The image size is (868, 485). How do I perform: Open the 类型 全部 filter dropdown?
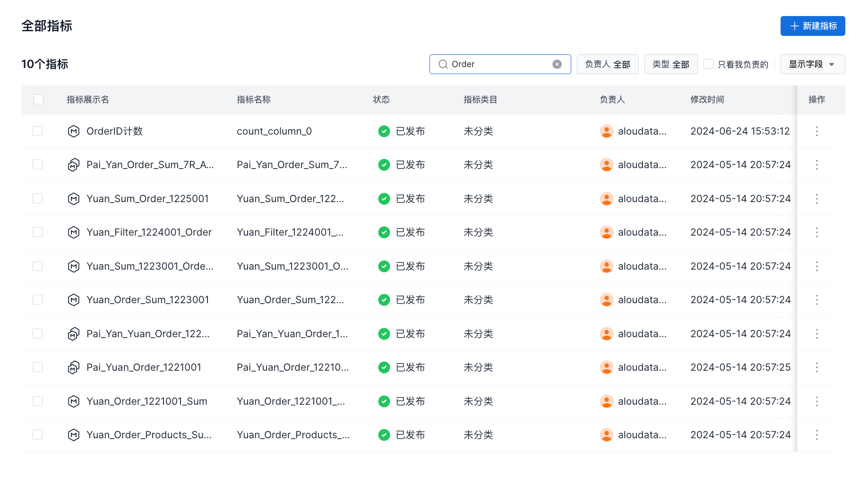point(670,64)
